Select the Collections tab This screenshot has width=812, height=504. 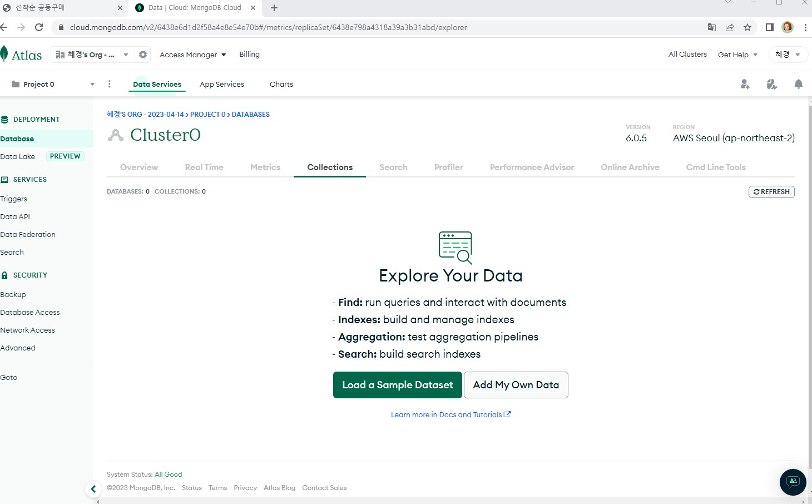click(x=330, y=167)
